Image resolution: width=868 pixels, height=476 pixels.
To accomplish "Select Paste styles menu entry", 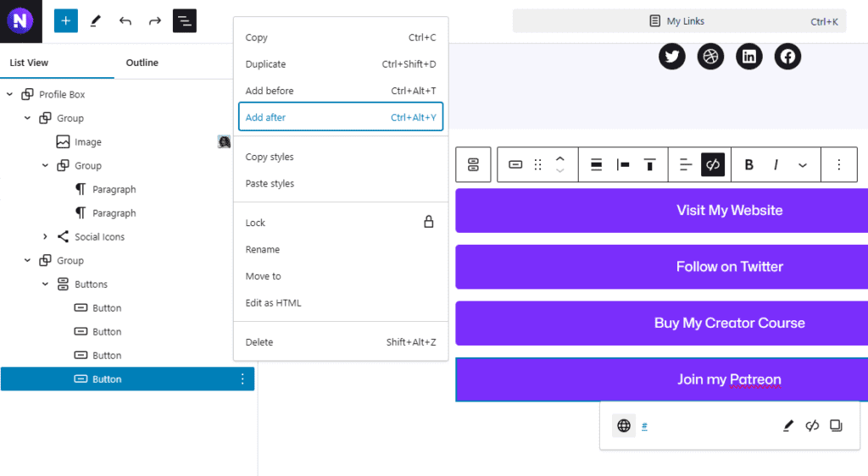I will coord(341,184).
